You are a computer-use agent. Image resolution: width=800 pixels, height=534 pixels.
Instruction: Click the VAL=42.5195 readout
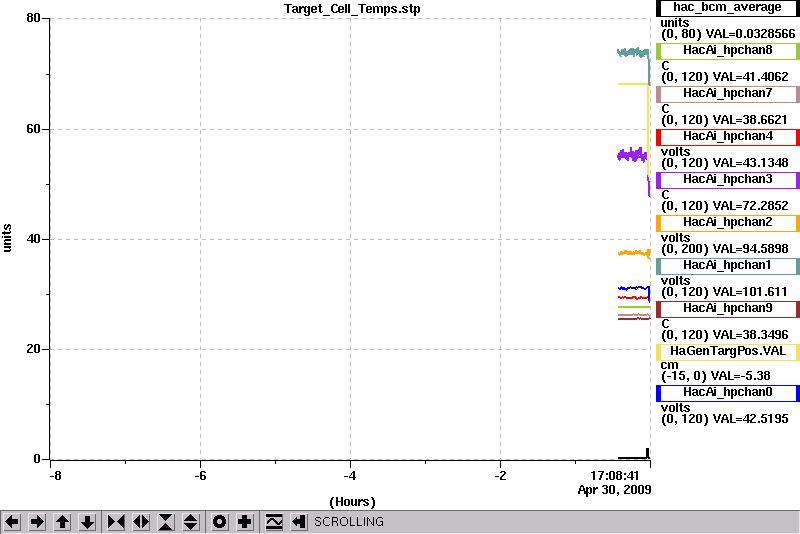pyautogui.click(x=750, y=419)
